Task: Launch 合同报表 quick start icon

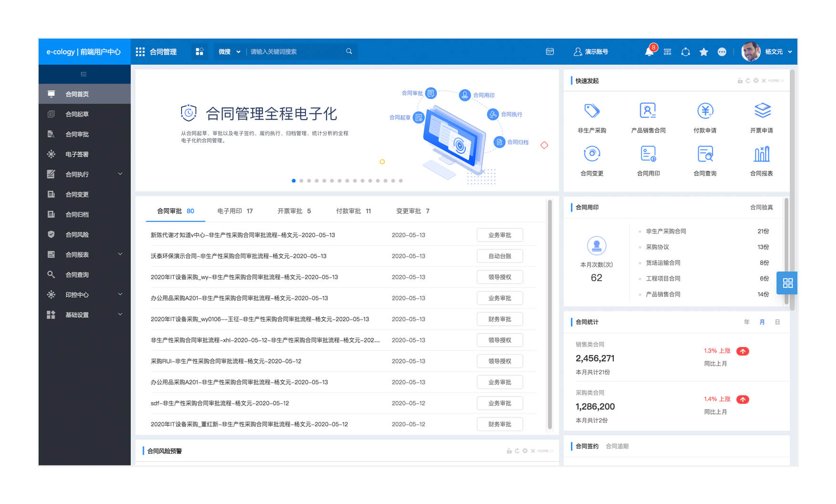Action: [762, 154]
